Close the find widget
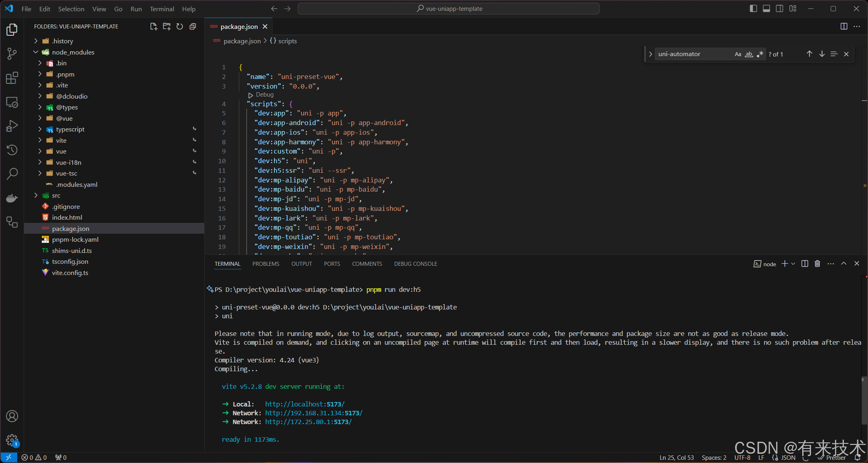868x463 pixels. click(846, 54)
